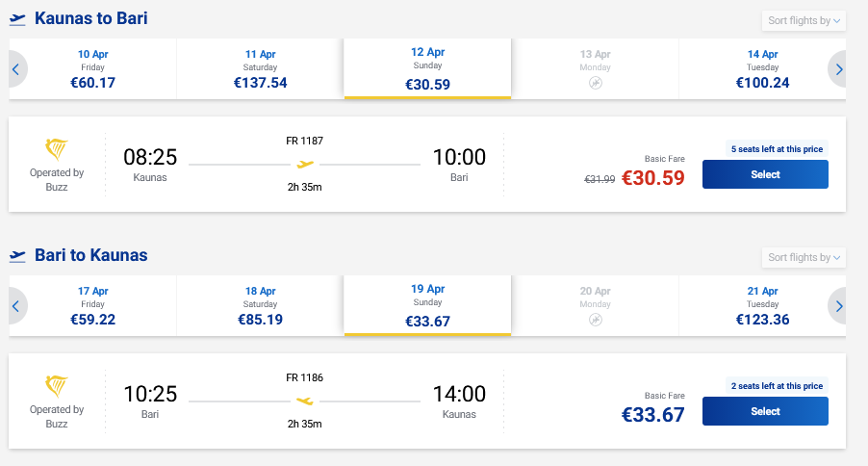Open Sort flights by dropdown for the outbound flight

pyautogui.click(x=804, y=20)
